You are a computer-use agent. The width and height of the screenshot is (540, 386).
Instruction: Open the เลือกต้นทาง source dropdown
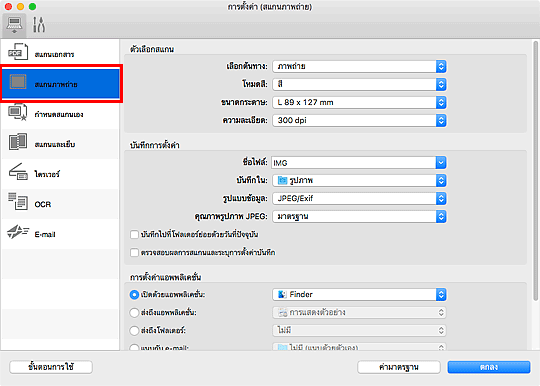click(359, 66)
